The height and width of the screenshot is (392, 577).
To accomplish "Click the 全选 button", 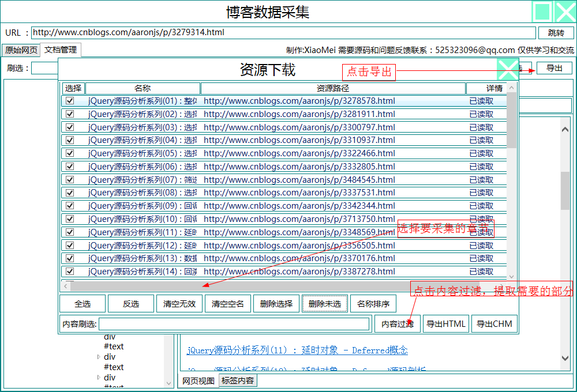I will click(83, 304).
